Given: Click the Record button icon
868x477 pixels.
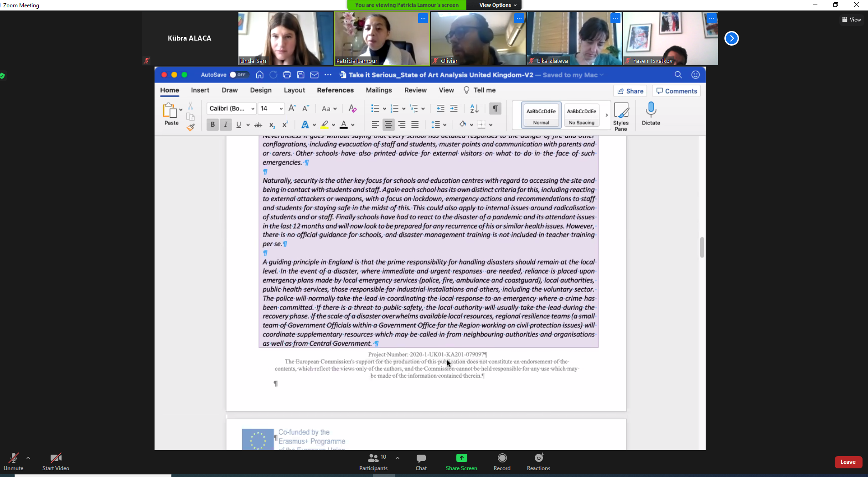Looking at the screenshot, I should (x=502, y=458).
